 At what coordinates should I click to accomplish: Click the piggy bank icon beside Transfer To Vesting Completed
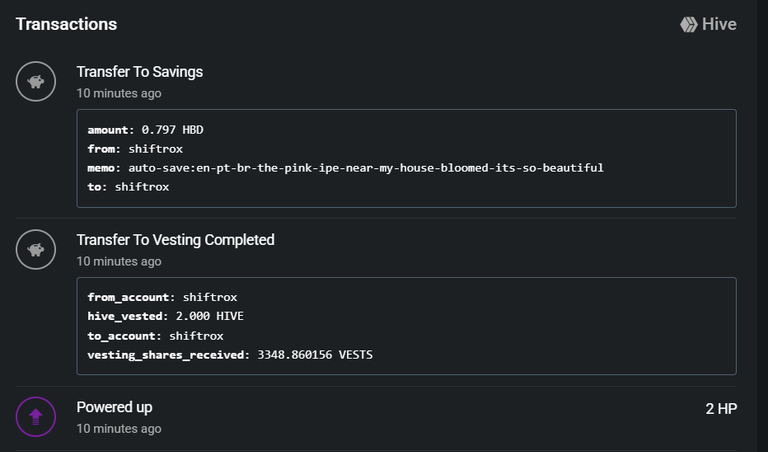(36, 249)
